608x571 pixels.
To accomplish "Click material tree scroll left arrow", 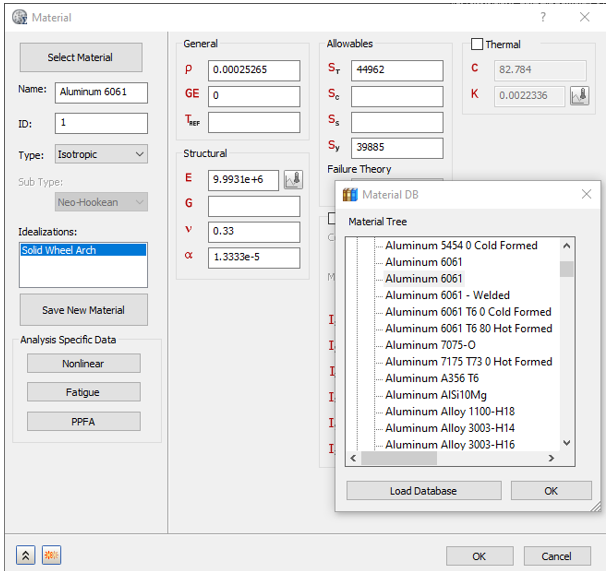I will click(353, 458).
